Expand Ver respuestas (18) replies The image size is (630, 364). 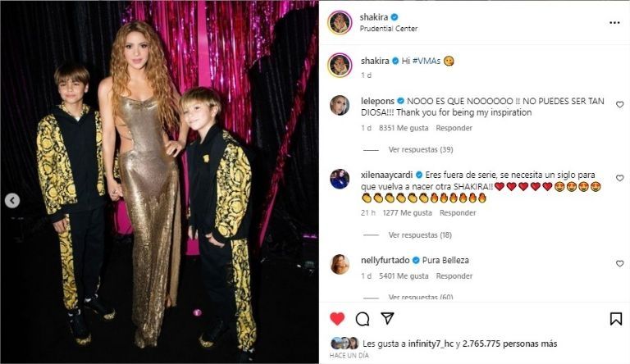pos(420,234)
